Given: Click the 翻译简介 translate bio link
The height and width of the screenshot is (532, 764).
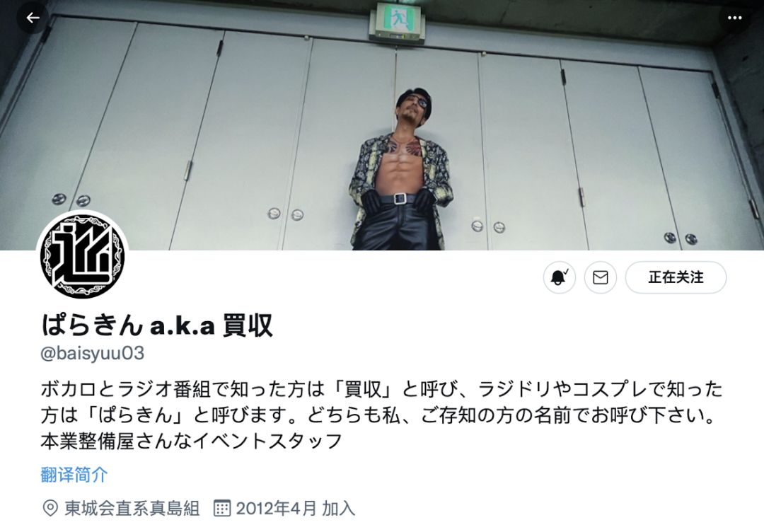Looking at the screenshot, I should pos(74,474).
